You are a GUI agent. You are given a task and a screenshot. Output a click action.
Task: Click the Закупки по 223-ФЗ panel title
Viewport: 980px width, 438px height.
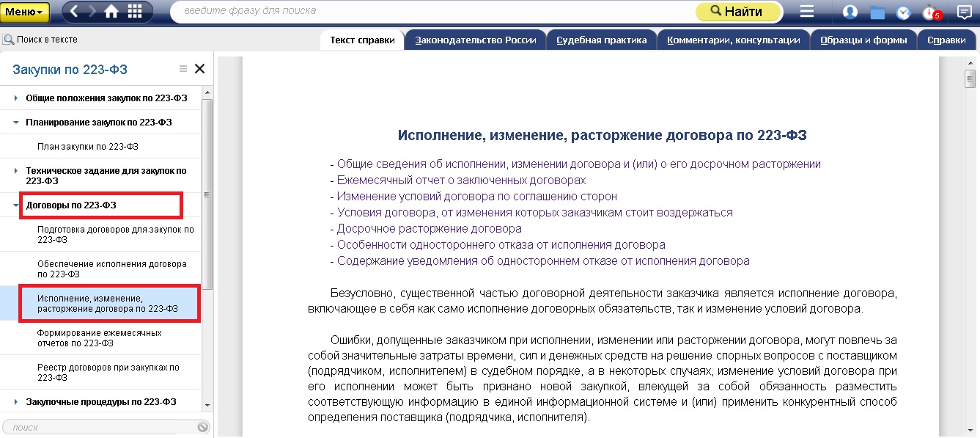[x=70, y=70]
